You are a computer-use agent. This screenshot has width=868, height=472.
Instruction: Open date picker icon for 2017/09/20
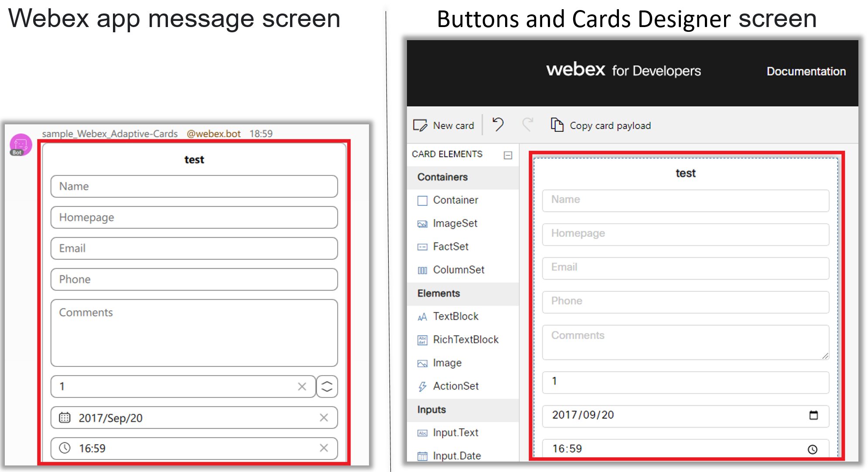tap(813, 415)
